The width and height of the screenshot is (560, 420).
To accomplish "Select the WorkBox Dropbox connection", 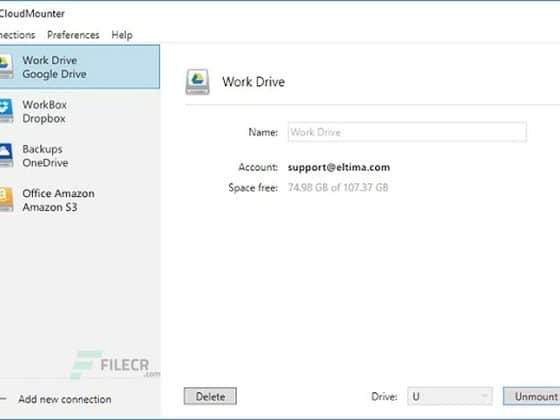I will [x=80, y=111].
